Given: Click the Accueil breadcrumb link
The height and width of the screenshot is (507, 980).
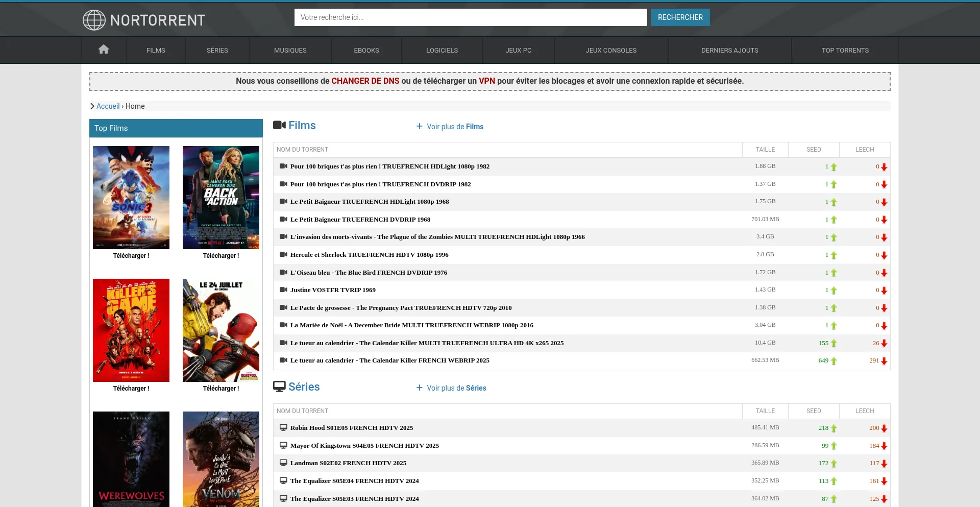Looking at the screenshot, I should coord(108,106).
